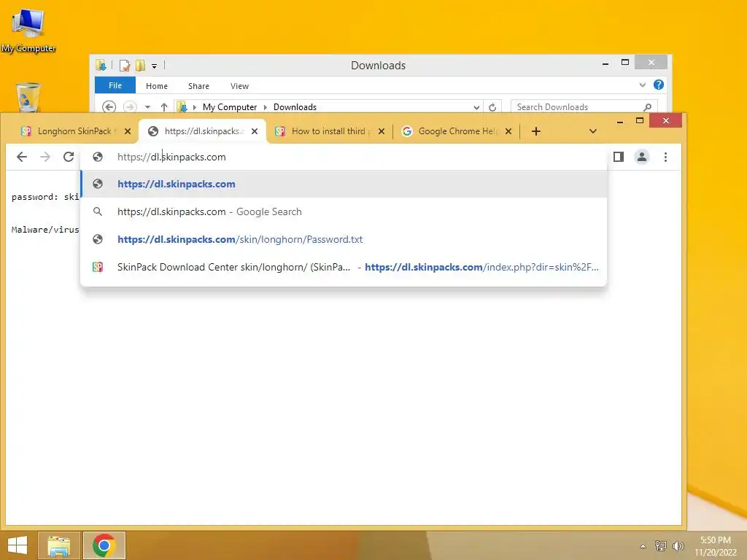This screenshot has height=560, width=747.
Task: Select first suggestion https://dl.skinpacks.com
Action: point(344,184)
